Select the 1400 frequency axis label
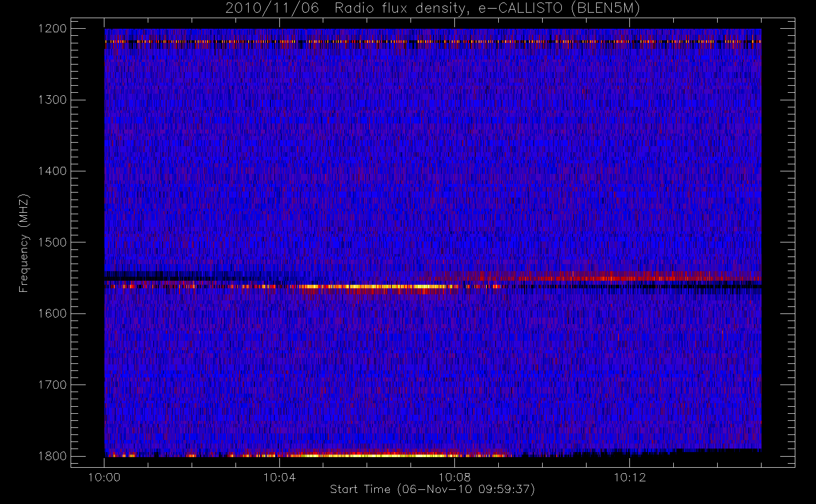Screen dimensions: 816x504 tap(52, 171)
